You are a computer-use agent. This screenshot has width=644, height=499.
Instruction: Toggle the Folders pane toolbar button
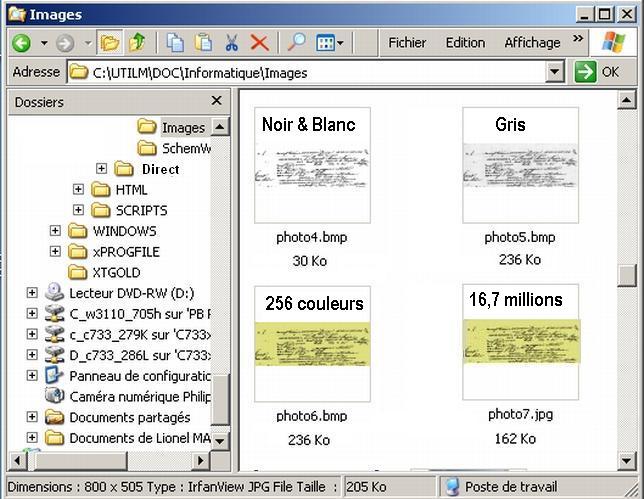tap(109, 42)
